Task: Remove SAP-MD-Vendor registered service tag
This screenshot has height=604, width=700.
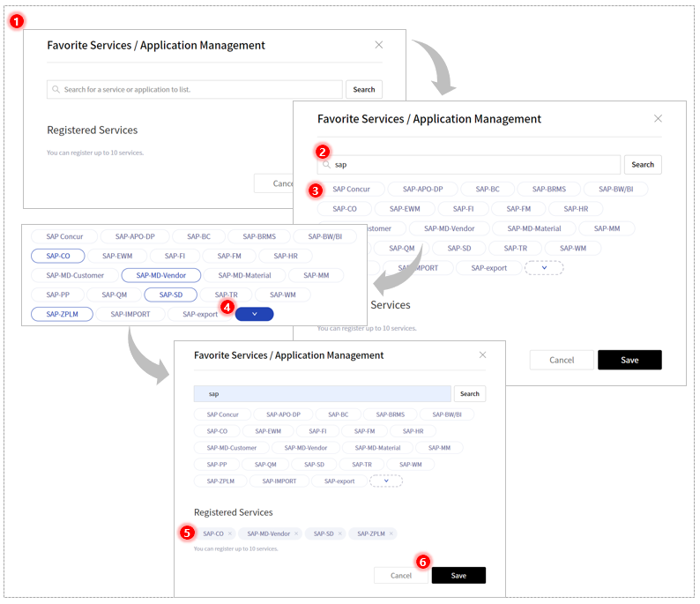Action: [x=296, y=533]
